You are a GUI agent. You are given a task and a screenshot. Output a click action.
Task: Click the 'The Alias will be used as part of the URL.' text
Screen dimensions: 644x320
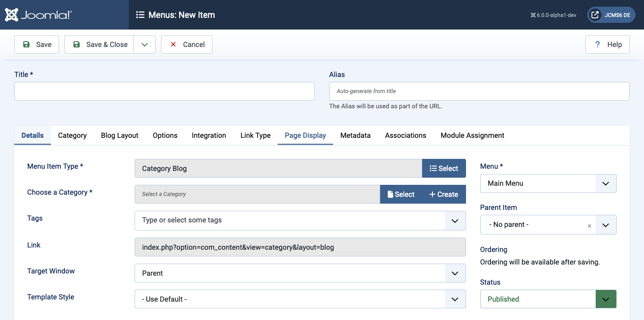click(386, 106)
